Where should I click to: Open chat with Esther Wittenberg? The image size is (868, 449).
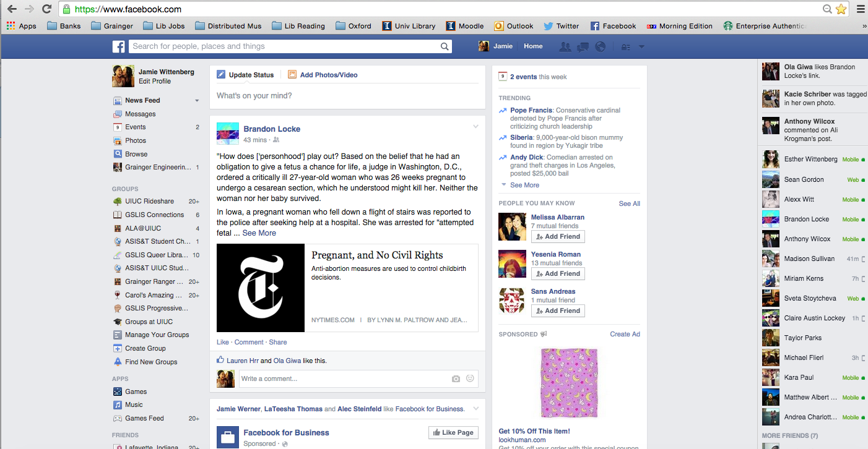(813, 159)
